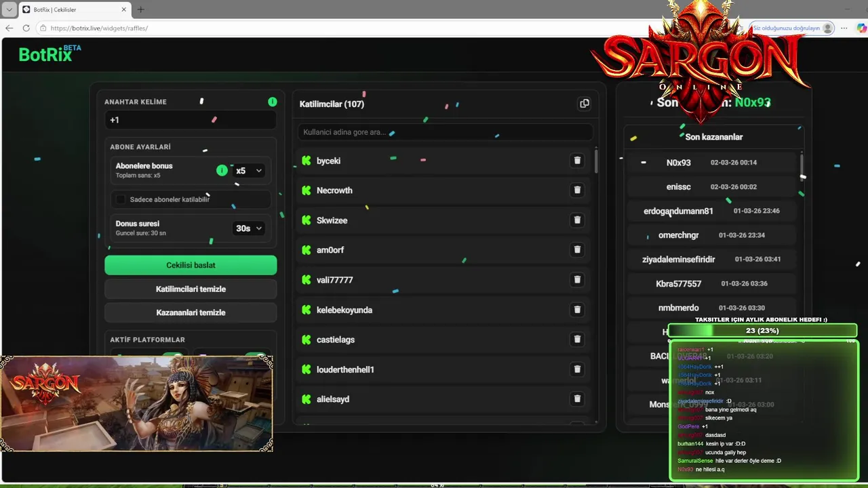
Task: Go back with the browser back arrow
Action: pos(9,28)
